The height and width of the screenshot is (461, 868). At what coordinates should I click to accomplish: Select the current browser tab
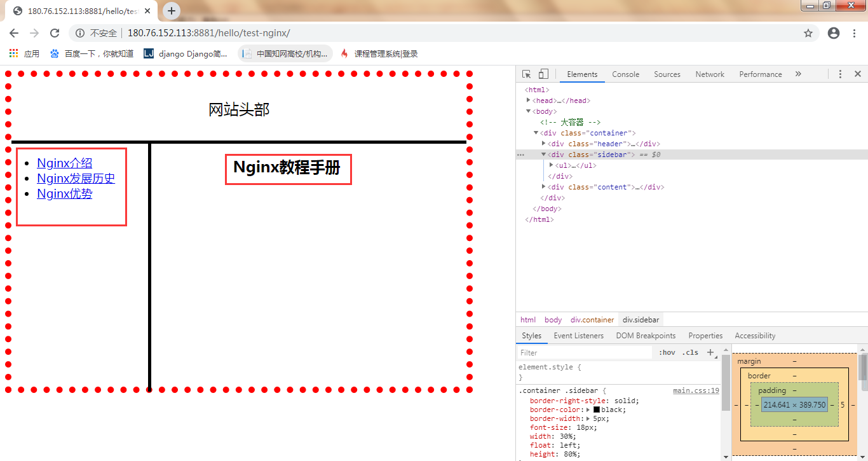coord(83,11)
